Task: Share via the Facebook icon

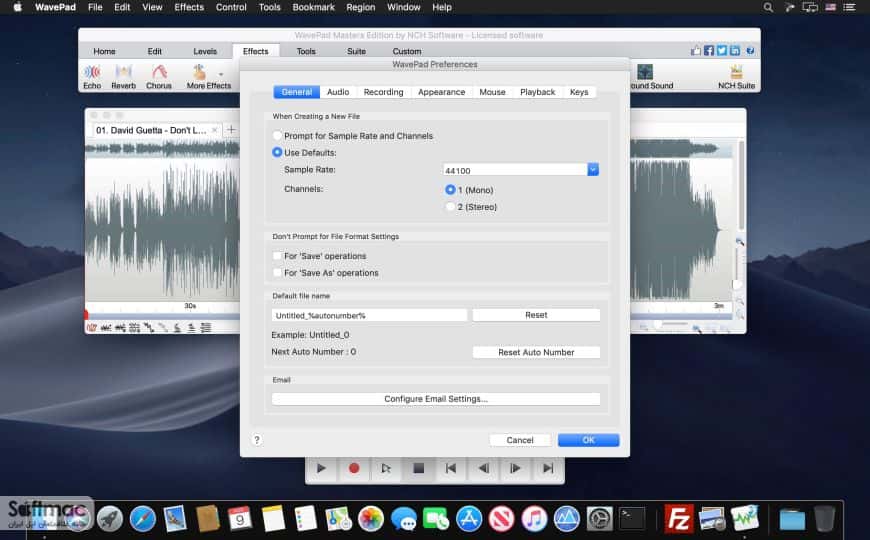Action: click(709, 51)
